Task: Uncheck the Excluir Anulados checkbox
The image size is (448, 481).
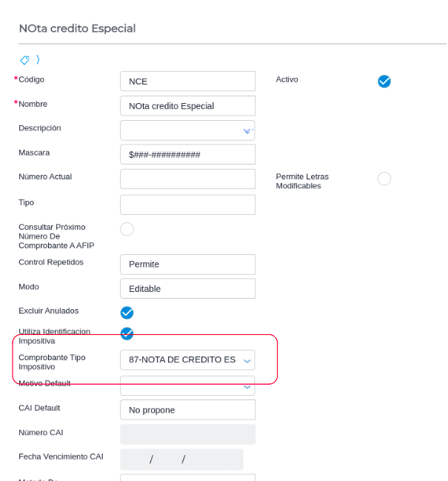Action: tap(127, 312)
